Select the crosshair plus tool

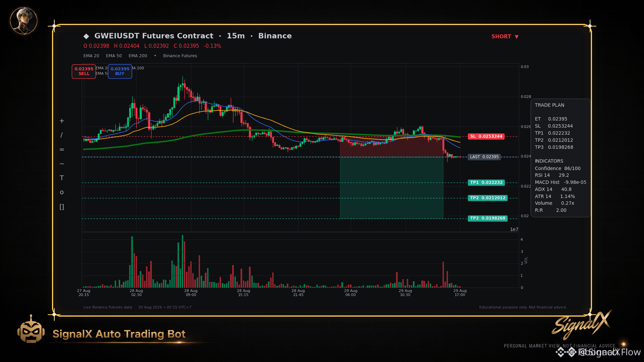62,121
